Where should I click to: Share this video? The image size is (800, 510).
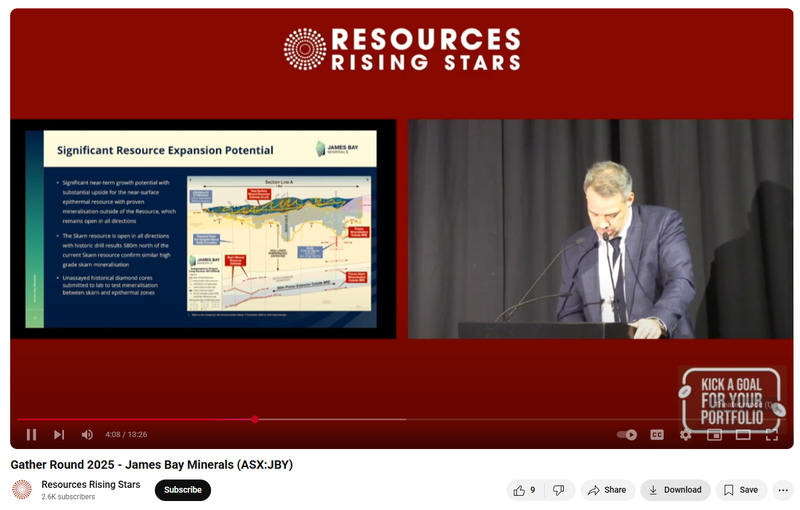(607, 490)
